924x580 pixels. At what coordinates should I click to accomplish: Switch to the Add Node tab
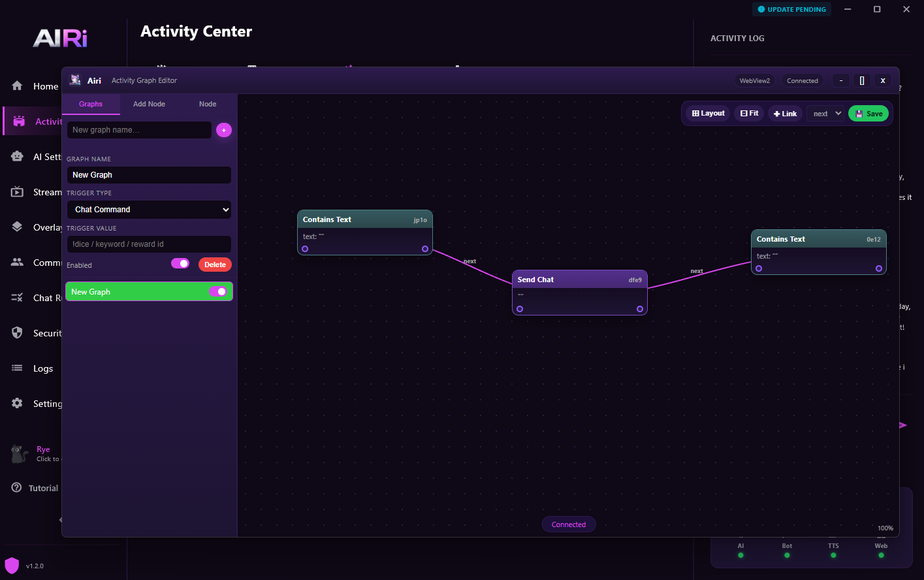pos(149,104)
